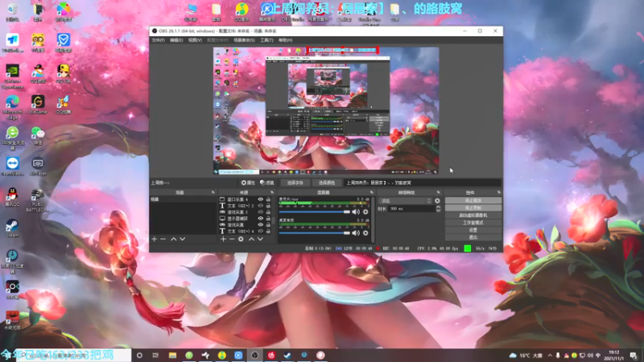Image resolution: width=644 pixels, height=362 pixels.
Task: Open the desktop audio settings gear
Action: [365, 233]
